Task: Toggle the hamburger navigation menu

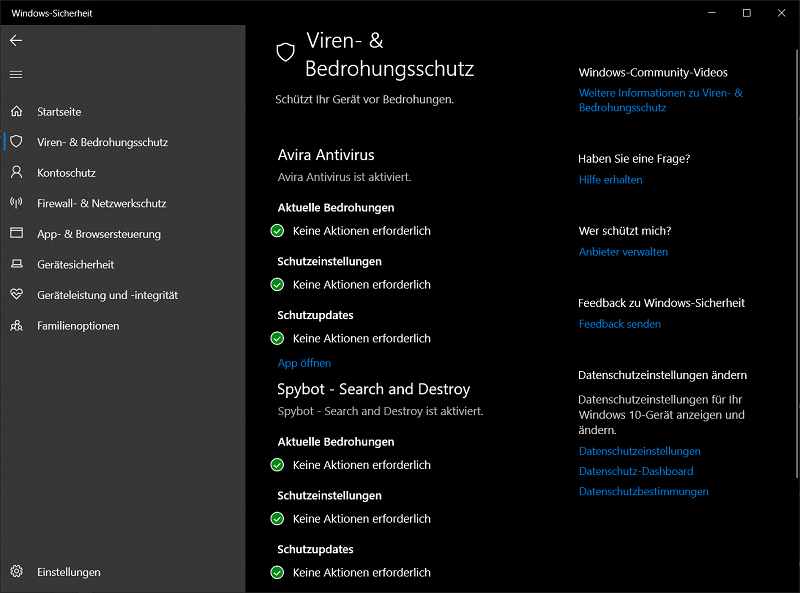Action: click(x=16, y=75)
